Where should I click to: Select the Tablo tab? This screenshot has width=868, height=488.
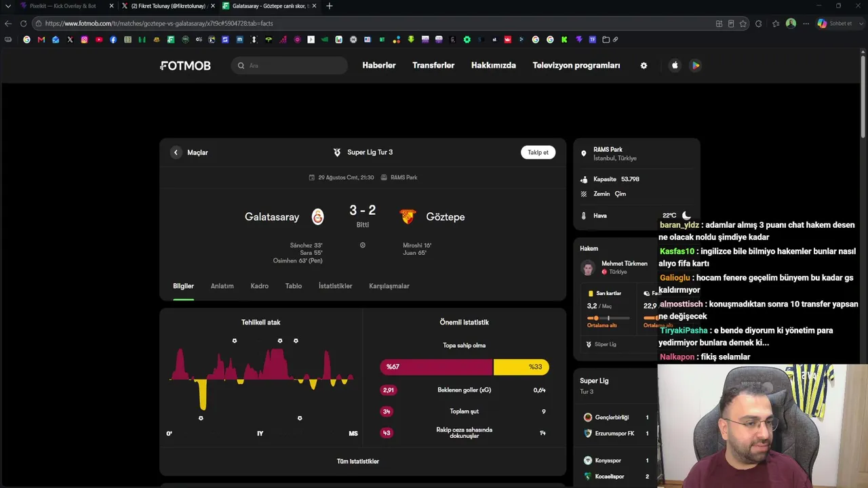pos(294,286)
